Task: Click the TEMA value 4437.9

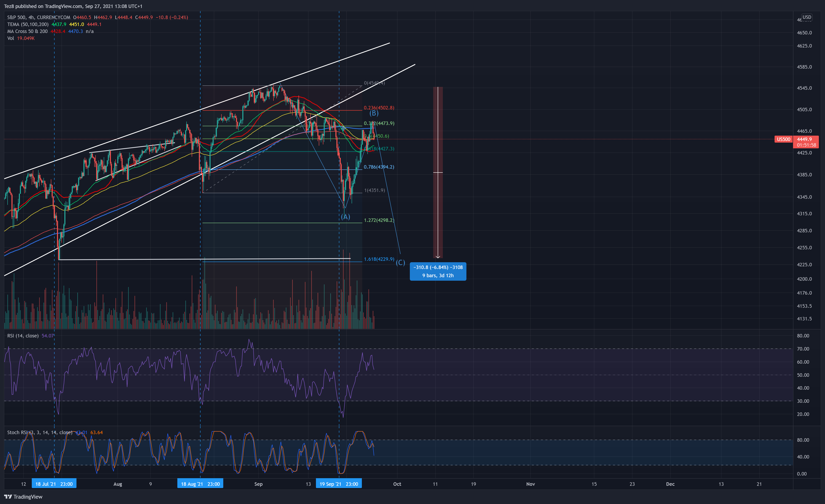Action: click(x=59, y=24)
